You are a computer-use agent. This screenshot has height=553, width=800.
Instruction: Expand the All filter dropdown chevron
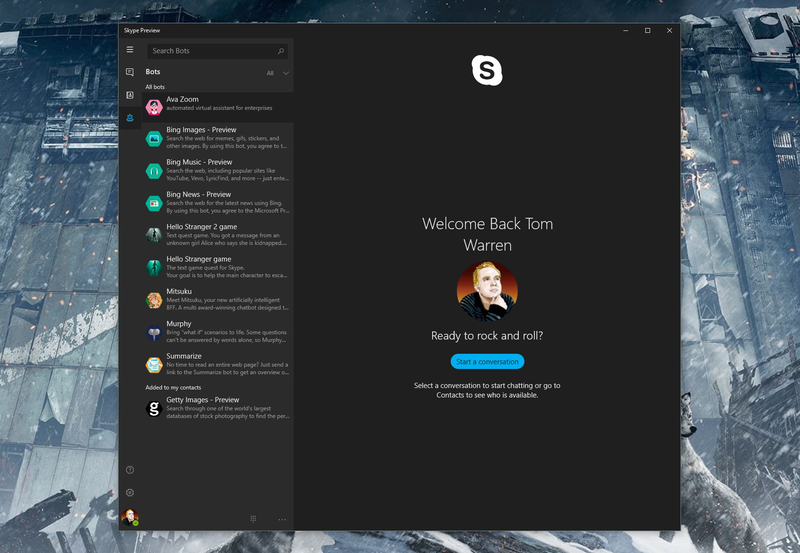pos(286,73)
